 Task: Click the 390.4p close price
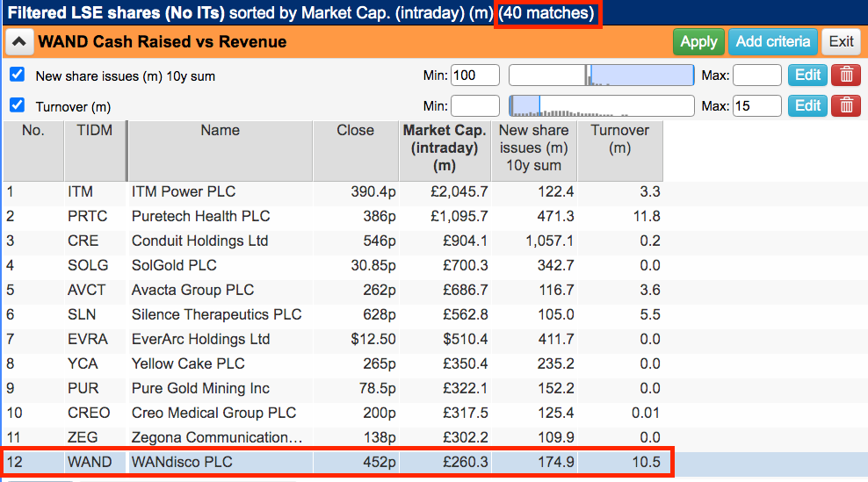click(x=373, y=192)
